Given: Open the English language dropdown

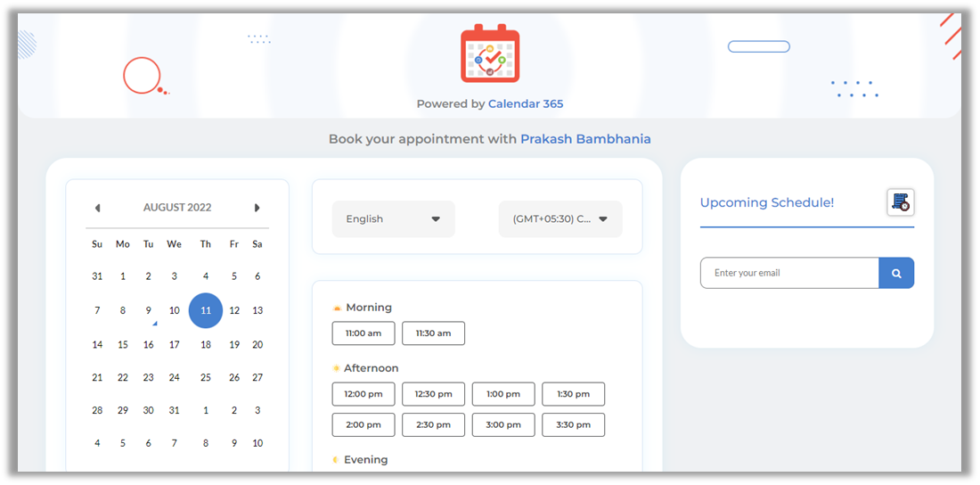Looking at the screenshot, I should coord(393,219).
